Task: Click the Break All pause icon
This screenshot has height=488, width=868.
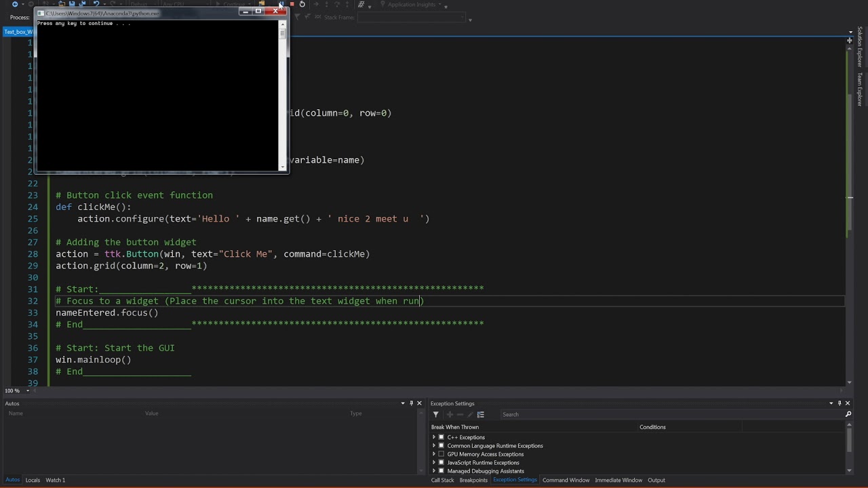Action: coord(281,4)
